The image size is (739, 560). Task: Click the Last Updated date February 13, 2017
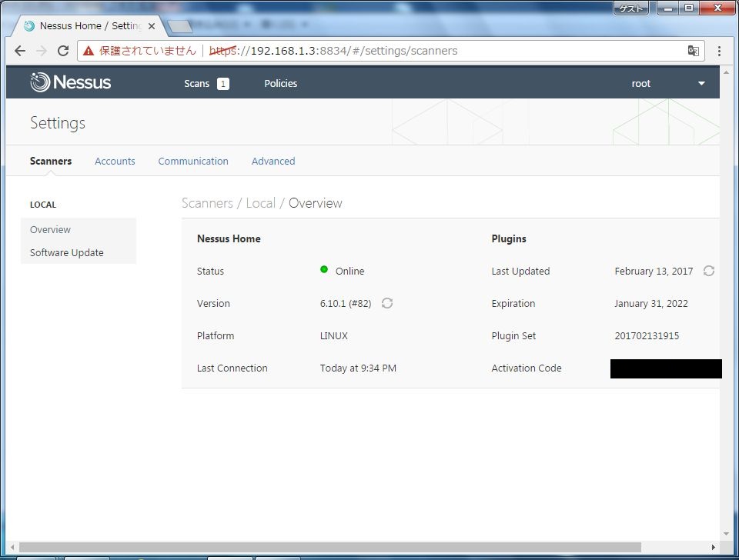pos(654,272)
